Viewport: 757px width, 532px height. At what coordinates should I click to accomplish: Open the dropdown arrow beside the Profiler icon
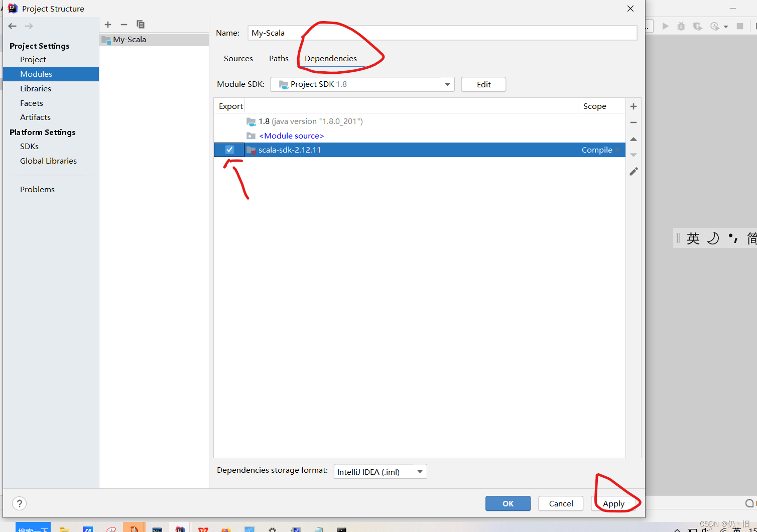point(726,27)
